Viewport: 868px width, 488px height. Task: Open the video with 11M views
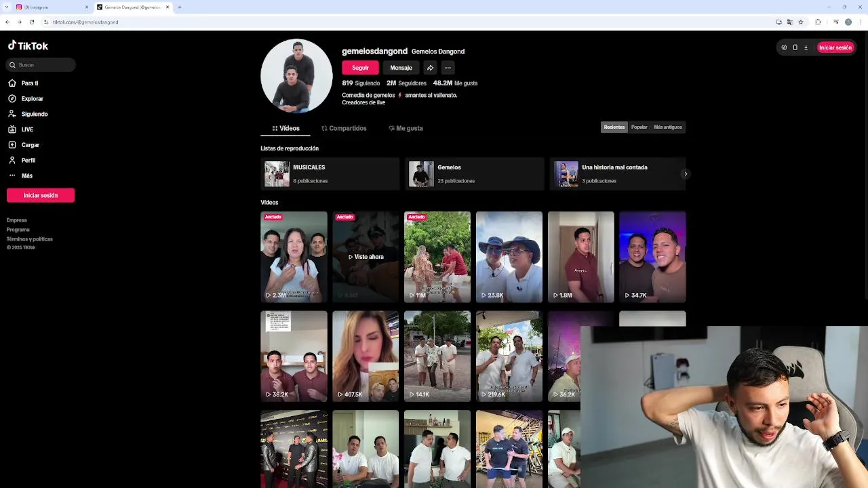pyautogui.click(x=437, y=257)
